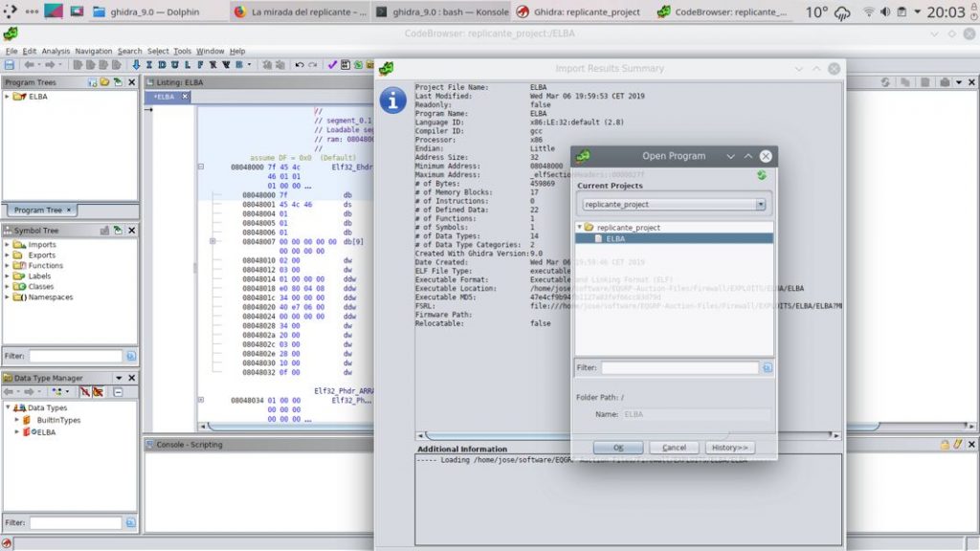The width and height of the screenshot is (980, 551).
Task: Click the purple checkmark toolbar icon
Action: (x=332, y=65)
